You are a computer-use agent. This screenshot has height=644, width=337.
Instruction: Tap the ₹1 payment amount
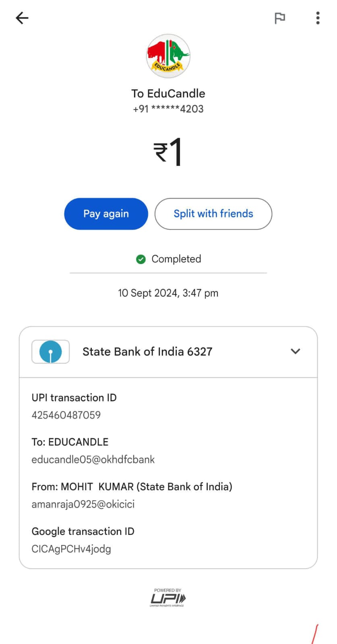(168, 152)
